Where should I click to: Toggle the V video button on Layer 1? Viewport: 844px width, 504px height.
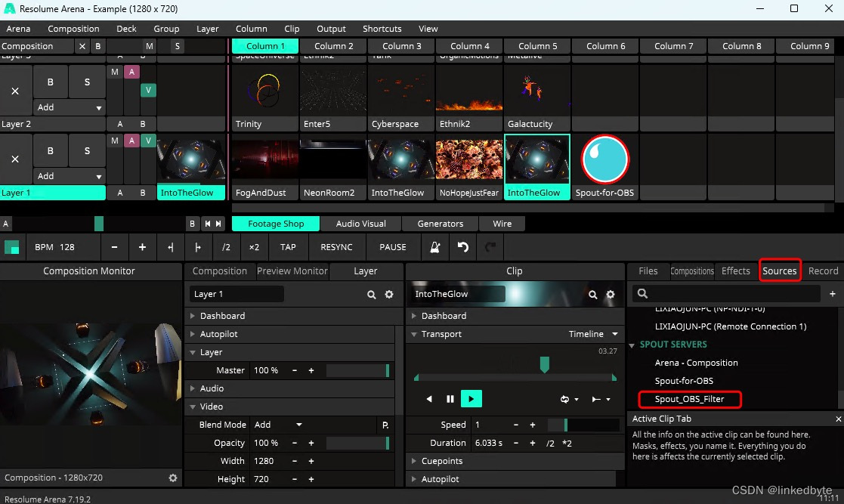click(148, 141)
